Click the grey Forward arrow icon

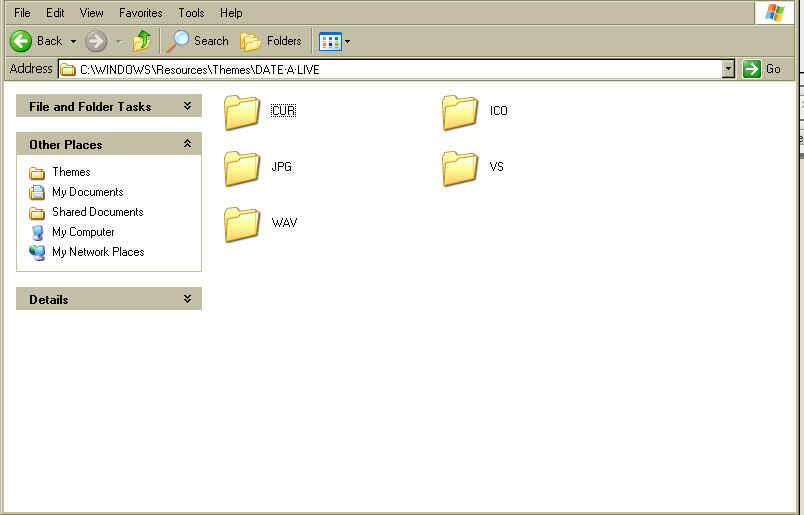[x=96, y=41]
